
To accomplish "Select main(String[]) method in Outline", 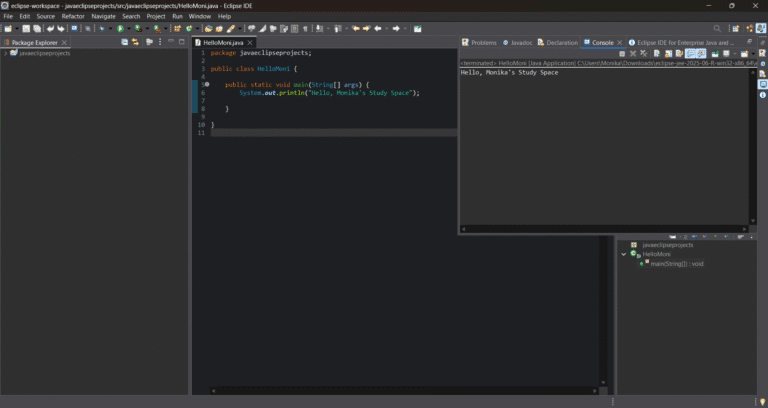I will pos(676,264).
